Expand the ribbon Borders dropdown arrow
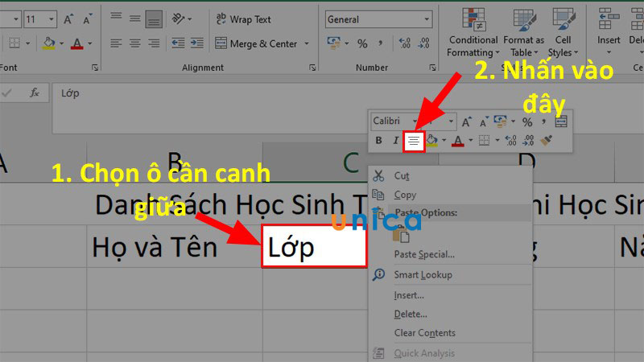Image resolution: width=644 pixels, height=362 pixels. [28, 43]
